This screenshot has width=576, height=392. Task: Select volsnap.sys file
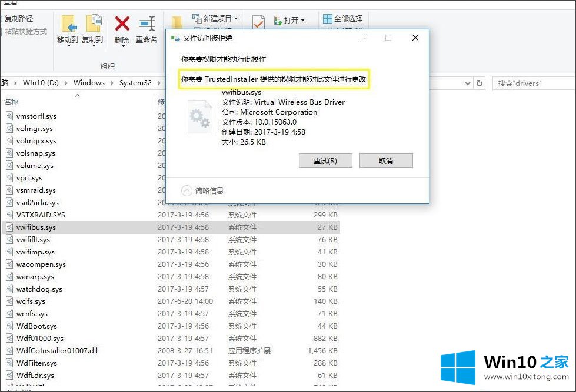[36, 153]
